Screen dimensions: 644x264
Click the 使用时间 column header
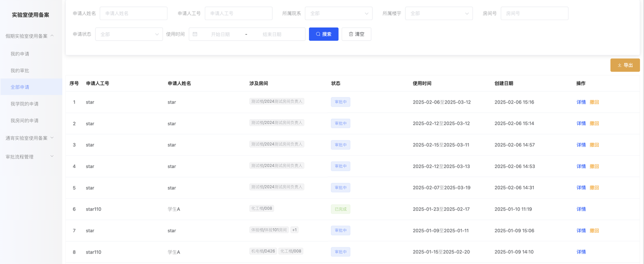click(x=422, y=83)
